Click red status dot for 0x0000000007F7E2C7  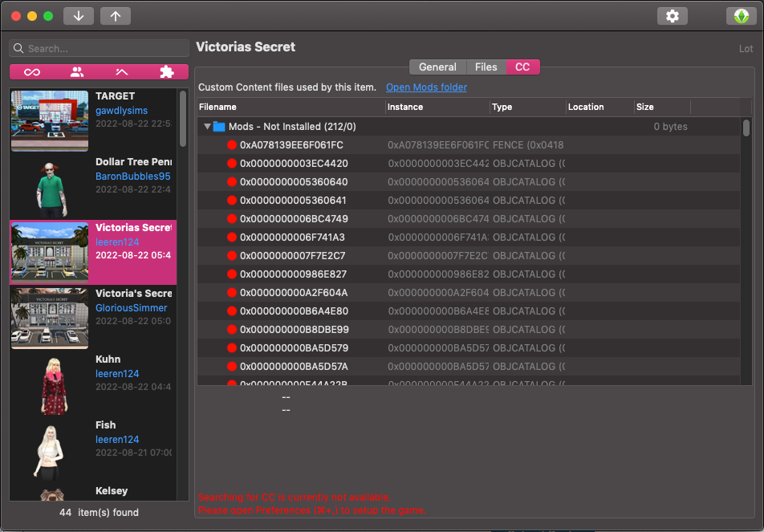[x=232, y=255]
